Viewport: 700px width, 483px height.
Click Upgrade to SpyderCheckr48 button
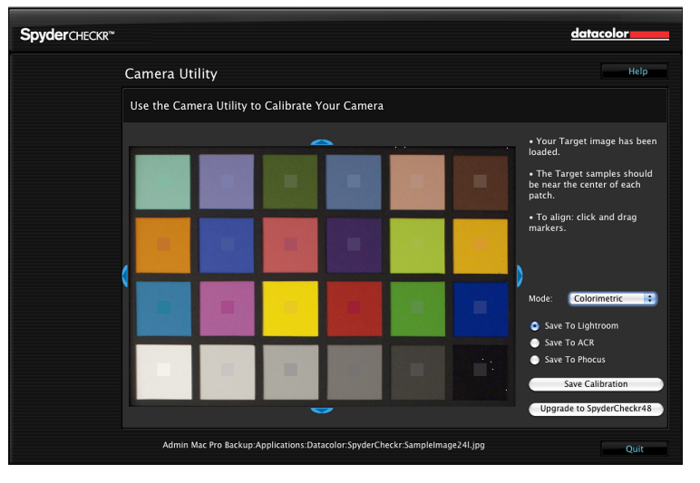tap(596, 409)
